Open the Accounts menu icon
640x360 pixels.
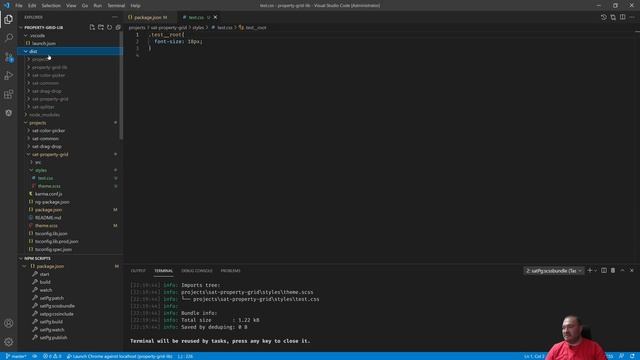9,323
